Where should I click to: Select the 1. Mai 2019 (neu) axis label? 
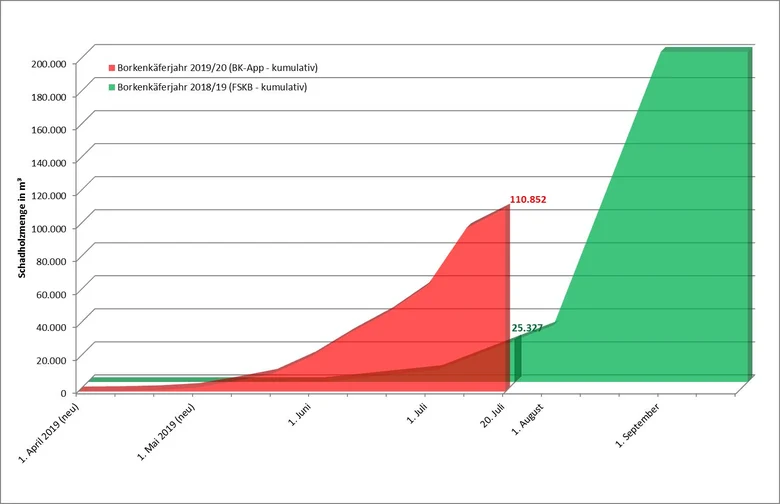pos(166,432)
